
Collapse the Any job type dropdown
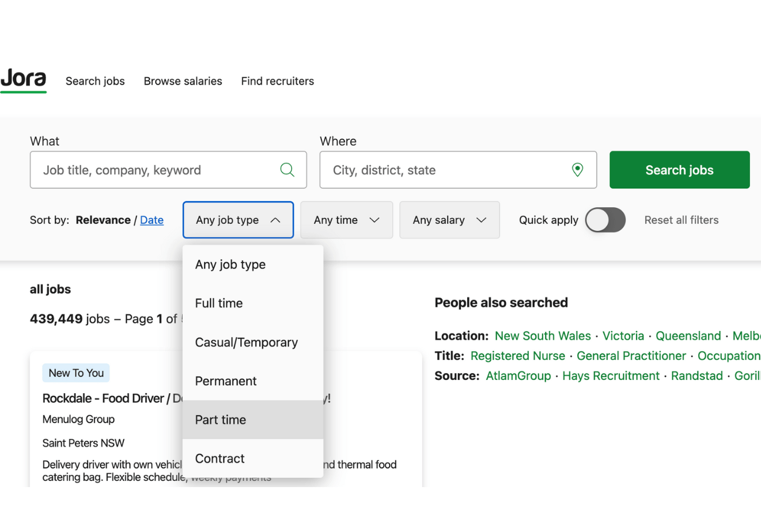[x=237, y=220]
